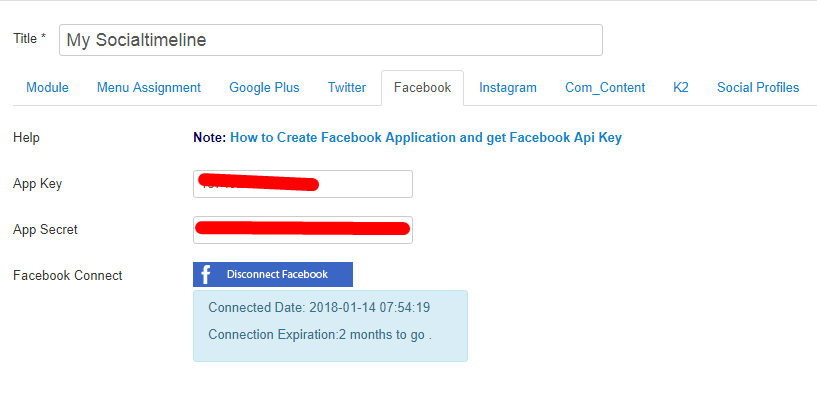
Task: Focus the App Key input field
Action: 303,184
